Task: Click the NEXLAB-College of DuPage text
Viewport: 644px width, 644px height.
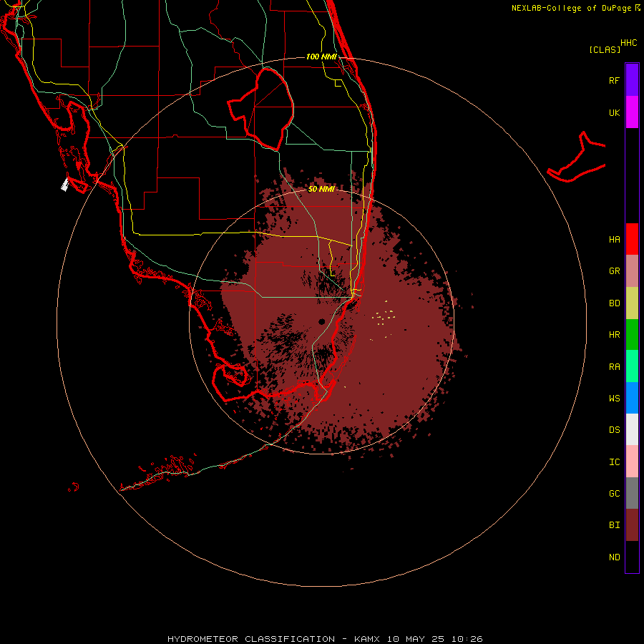Action: 571,8
